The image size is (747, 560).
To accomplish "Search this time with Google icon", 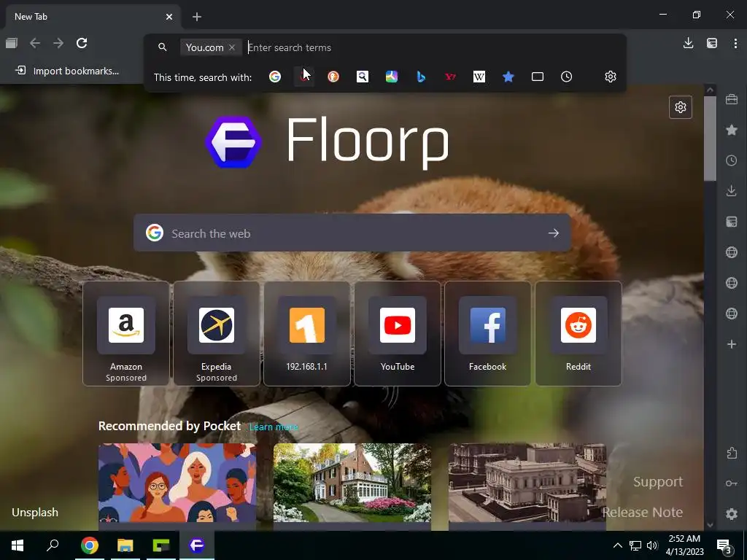I will 275,77.
